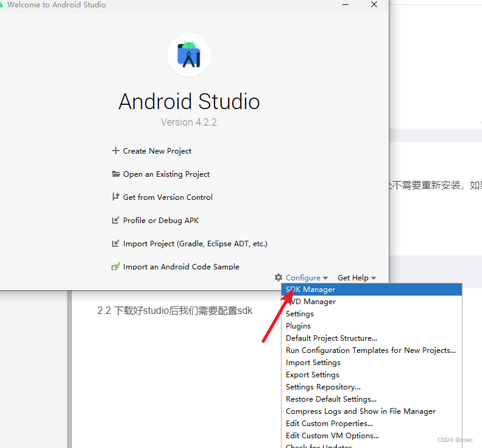Expand the Get Help dropdown
Image resolution: width=482 pixels, height=448 pixels.
[x=356, y=278]
